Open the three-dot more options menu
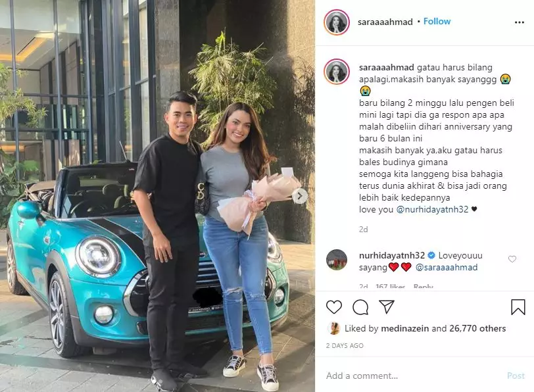The image size is (534, 392). (520, 22)
